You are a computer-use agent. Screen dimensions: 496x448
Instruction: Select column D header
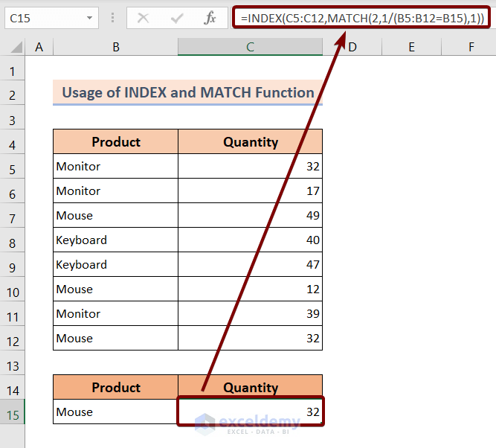[x=352, y=47]
